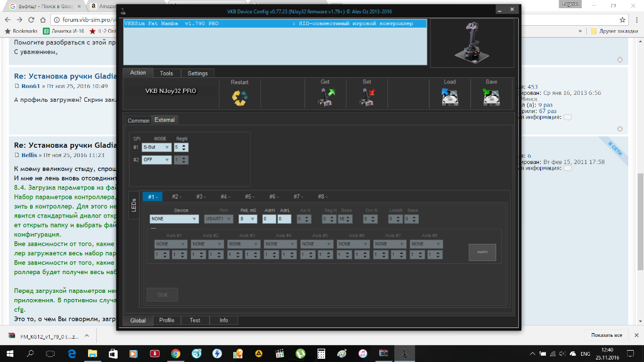Open SPI #2 MODE dropdown showing OFF
The image size is (644, 362).
(157, 160)
